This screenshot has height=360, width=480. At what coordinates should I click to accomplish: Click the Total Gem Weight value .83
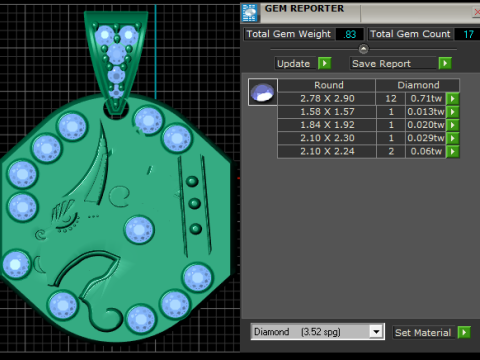coord(350,34)
